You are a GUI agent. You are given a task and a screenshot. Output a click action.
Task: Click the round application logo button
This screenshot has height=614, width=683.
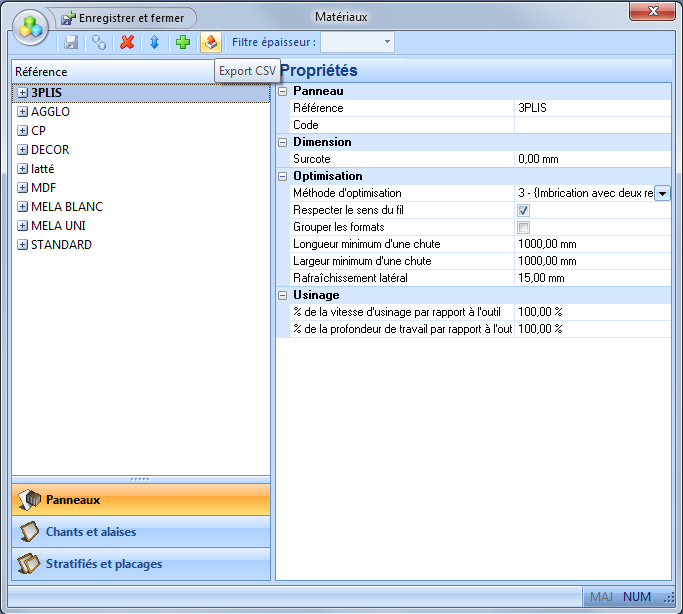pyautogui.click(x=30, y=26)
